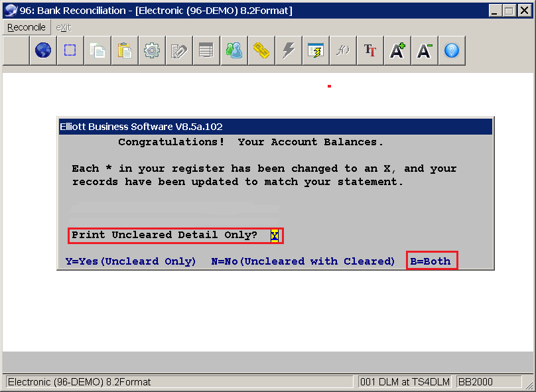The image size is (536, 392).
Task: Click the f(x) function icon
Action: pyautogui.click(x=343, y=50)
